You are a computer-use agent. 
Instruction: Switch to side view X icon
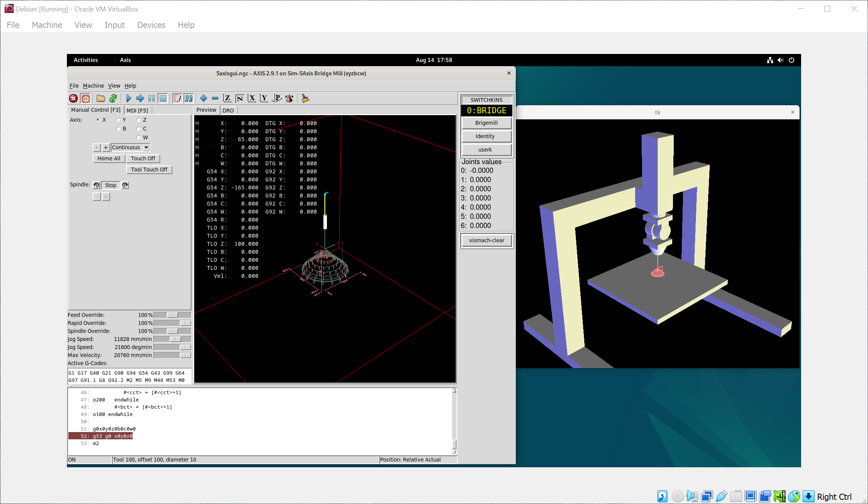click(251, 99)
